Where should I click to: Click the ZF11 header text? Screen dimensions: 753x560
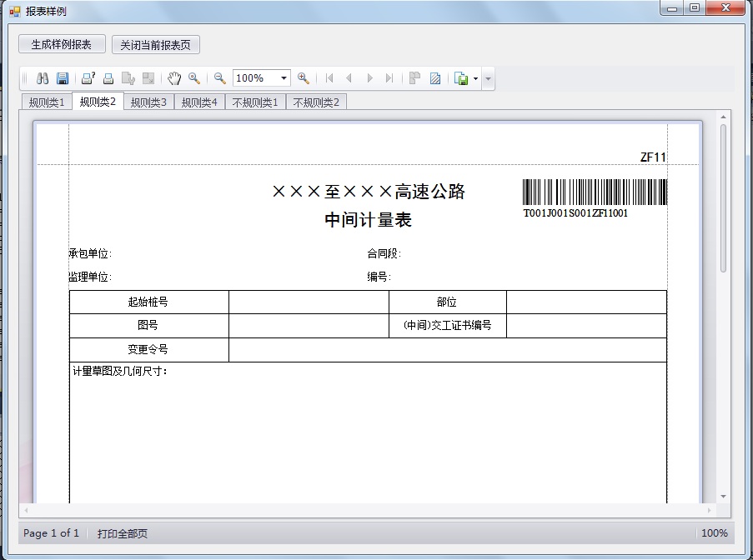click(653, 157)
